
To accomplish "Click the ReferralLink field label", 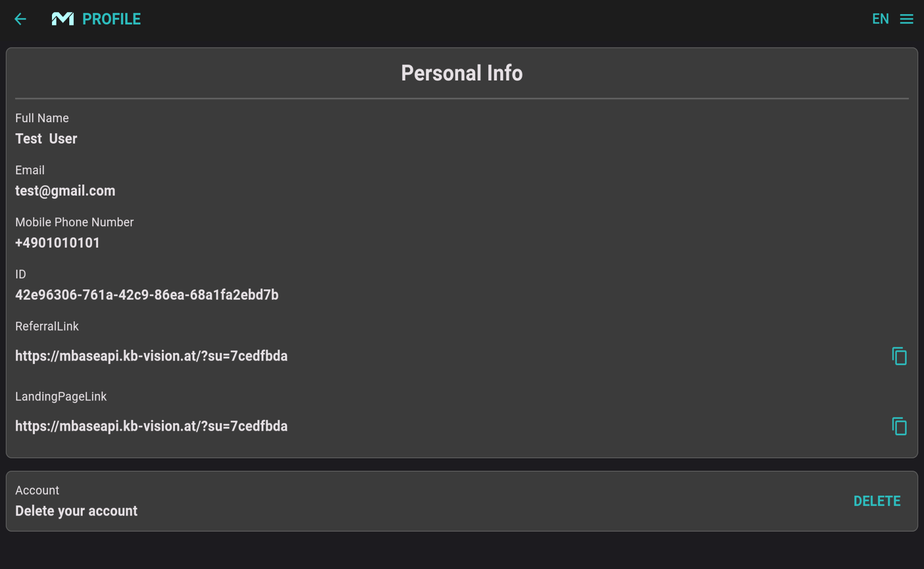I will coord(47,326).
